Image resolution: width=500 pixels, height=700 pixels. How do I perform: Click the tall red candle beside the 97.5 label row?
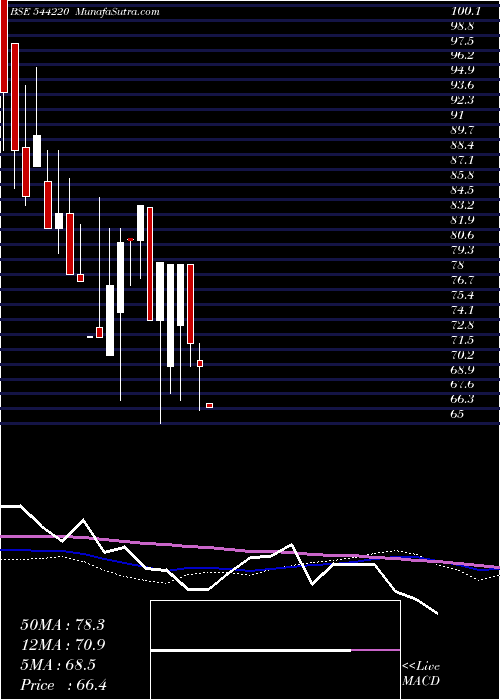coord(15,97)
